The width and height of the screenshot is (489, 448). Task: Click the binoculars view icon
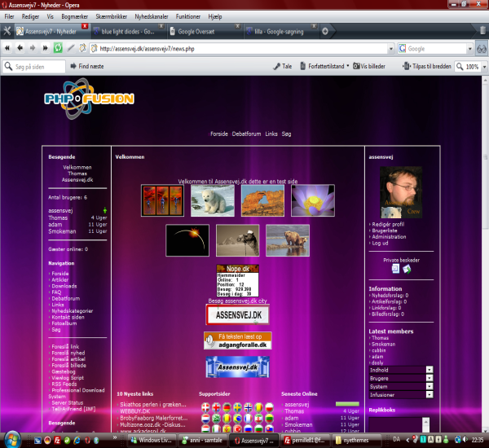[482, 49]
